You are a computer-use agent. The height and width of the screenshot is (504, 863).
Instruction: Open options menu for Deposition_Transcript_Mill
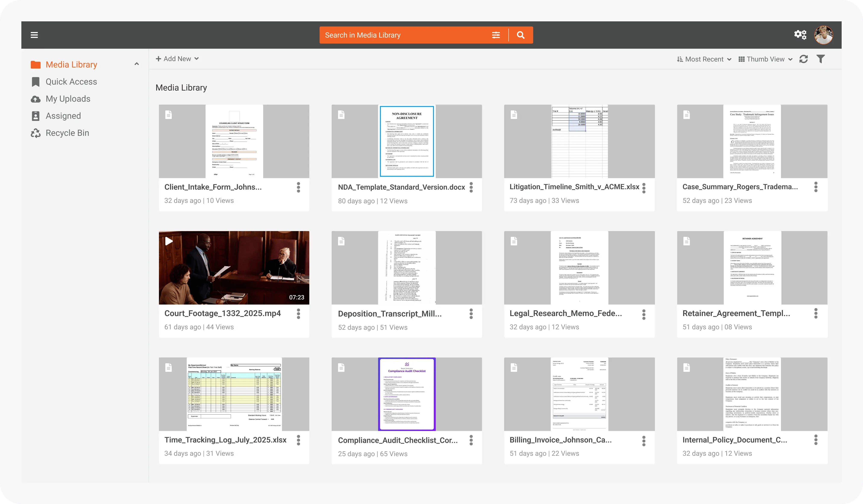(x=471, y=314)
